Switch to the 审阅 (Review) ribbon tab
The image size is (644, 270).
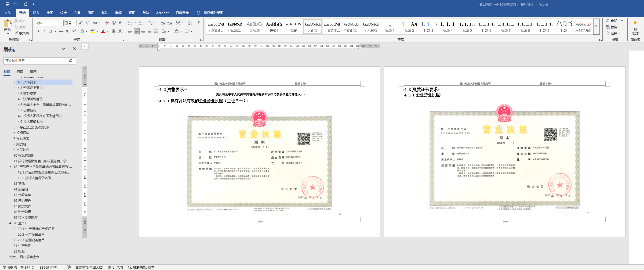pos(118,13)
